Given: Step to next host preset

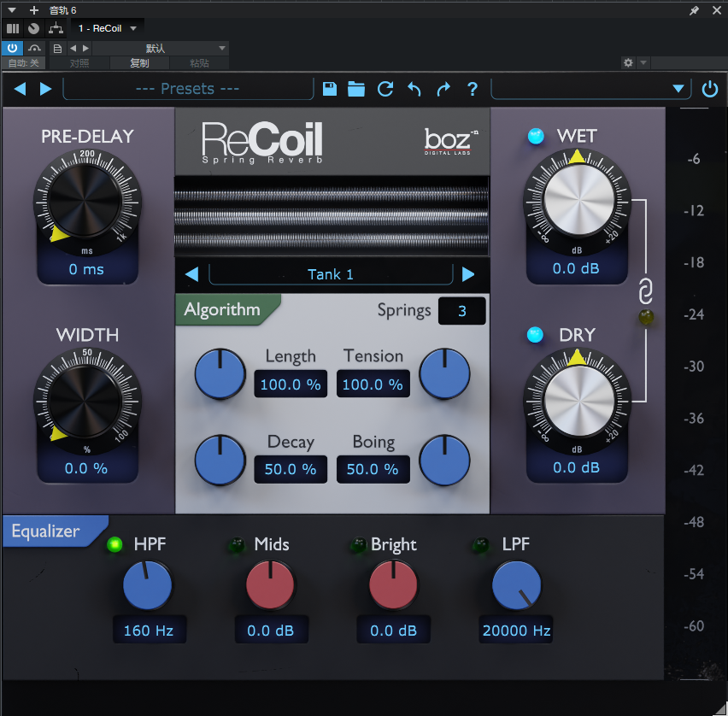Looking at the screenshot, I should tap(85, 49).
